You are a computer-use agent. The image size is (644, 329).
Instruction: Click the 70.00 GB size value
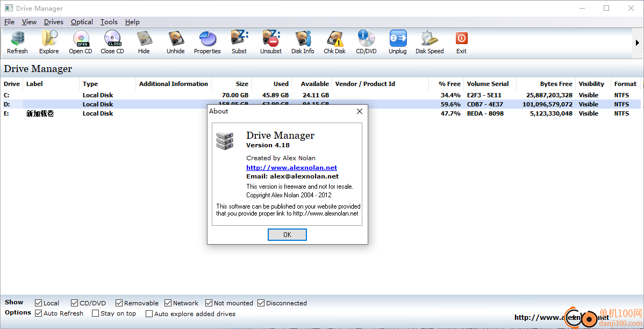(235, 95)
